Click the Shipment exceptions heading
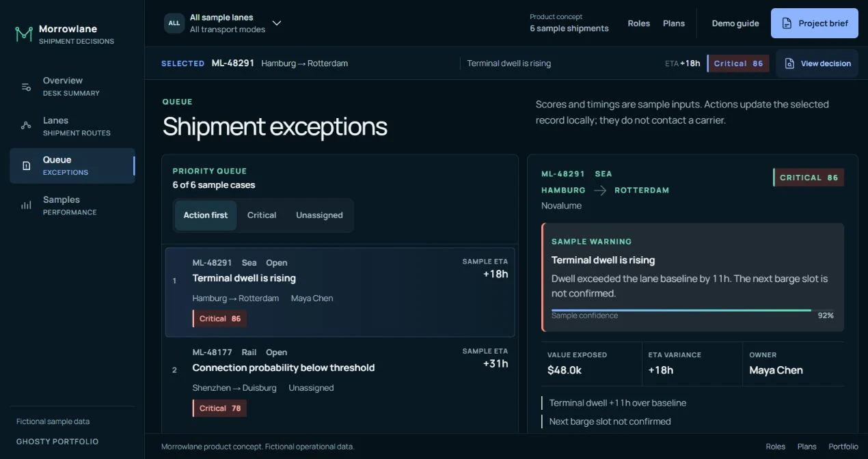Screen dimensions: 868x459 [x=275, y=126]
